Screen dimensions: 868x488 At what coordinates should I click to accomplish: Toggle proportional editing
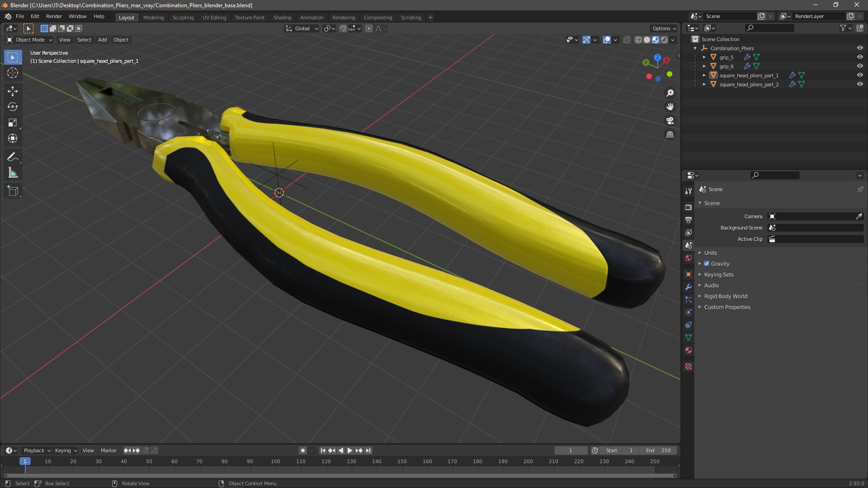(x=369, y=28)
